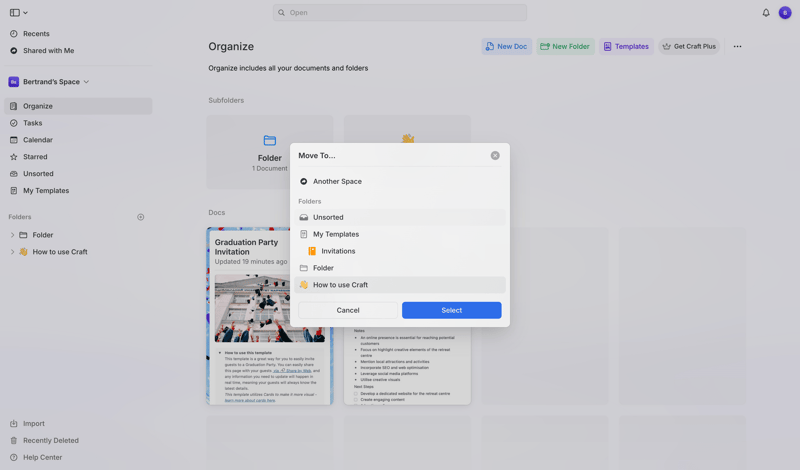The width and height of the screenshot is (800, 470).
Task: Choose Another Space as destination
Action: 337,181
